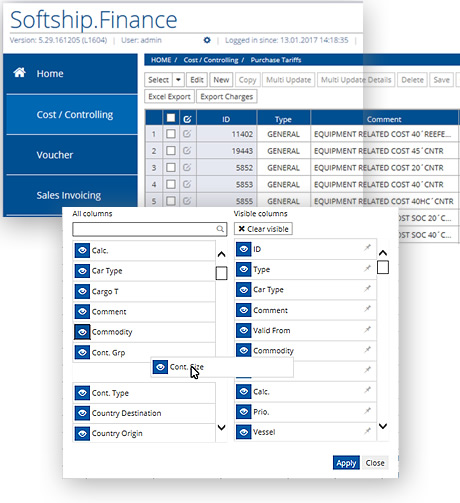Viewport: 460px width, 503px height.
Task: Sort by the Type column header
Action: click(x=283, y=119)
